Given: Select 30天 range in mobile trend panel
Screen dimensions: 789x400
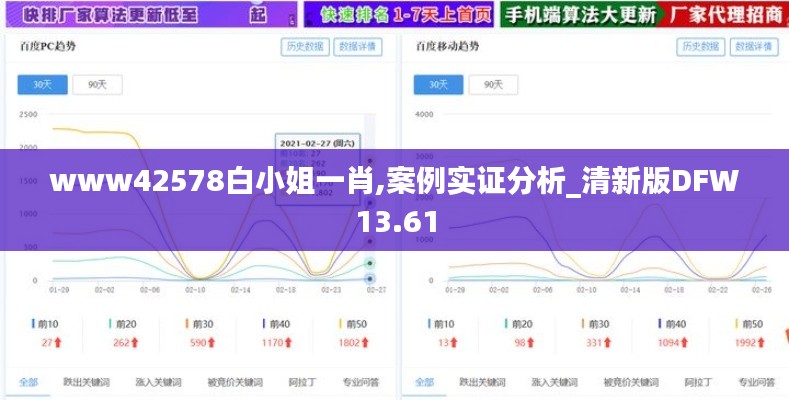Looking at the screenshot, I should 438,85.
